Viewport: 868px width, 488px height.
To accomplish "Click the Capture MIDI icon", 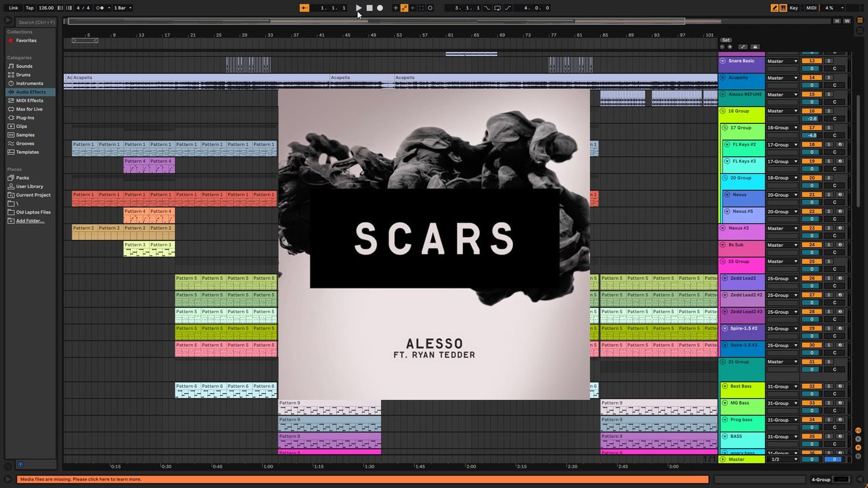I will pos(421,8).
